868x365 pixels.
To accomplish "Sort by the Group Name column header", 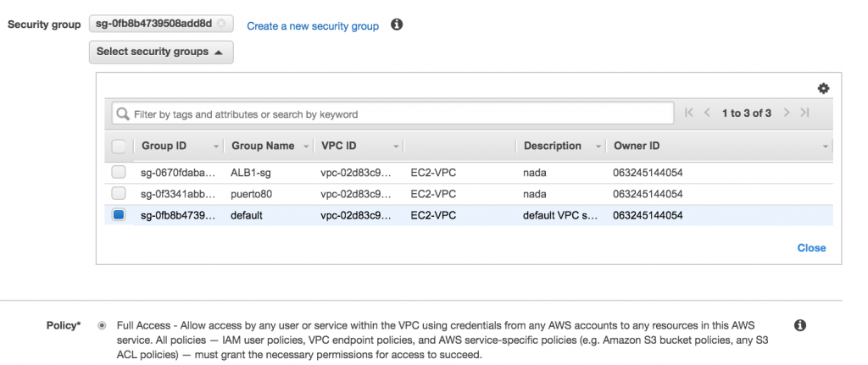I will [263, 146].
